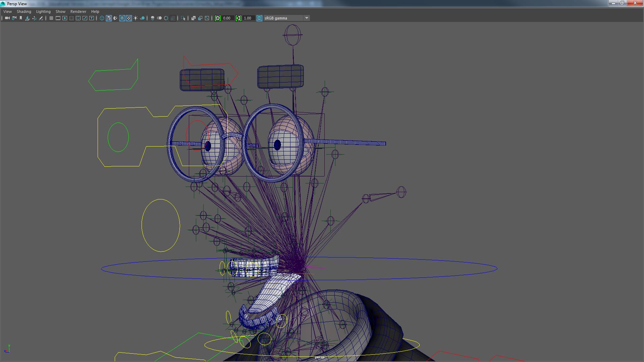
Task: Open the Renderer menu
Action: tap(78, 11)
